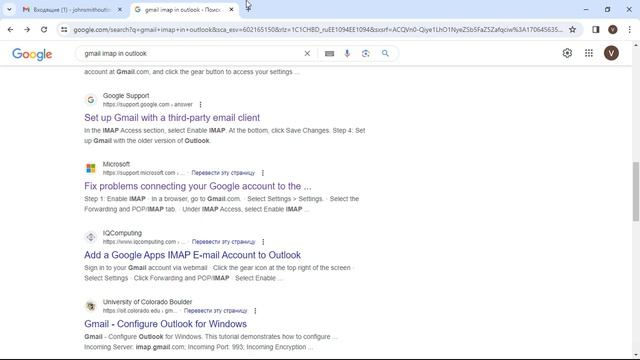Click the Google Support site name
Image resolution: width=640 pixels, height=360 pixels.
pos(126,96)
